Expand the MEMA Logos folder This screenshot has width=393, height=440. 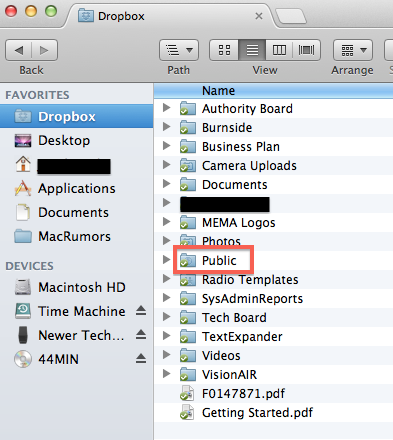coord(166,222)
